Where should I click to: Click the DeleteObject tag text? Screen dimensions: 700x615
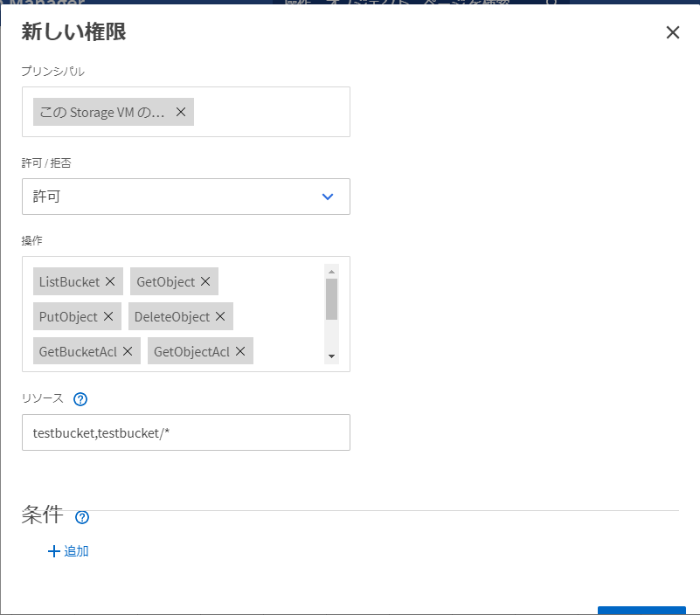[172, 316]
